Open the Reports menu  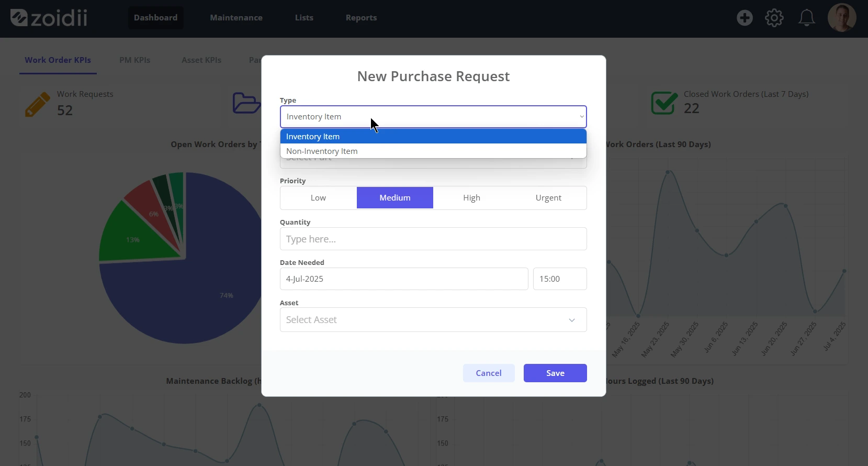click(361, 18)
